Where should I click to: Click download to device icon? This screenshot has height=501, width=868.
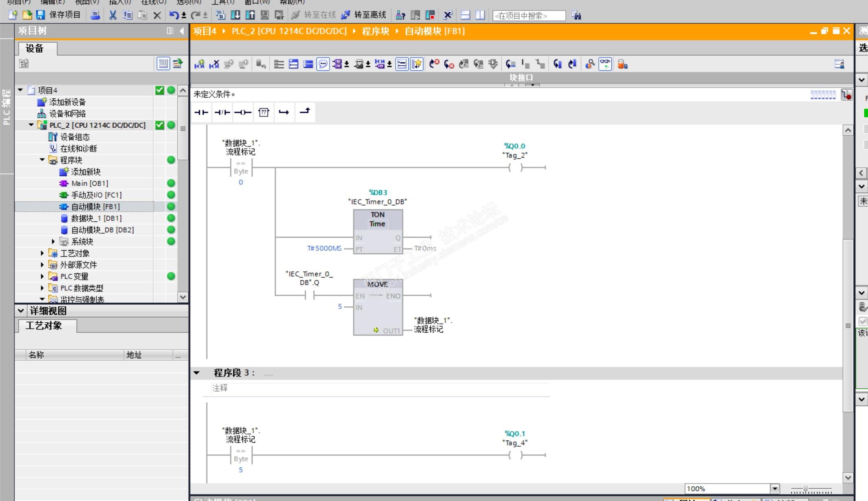tap(235, 15)
